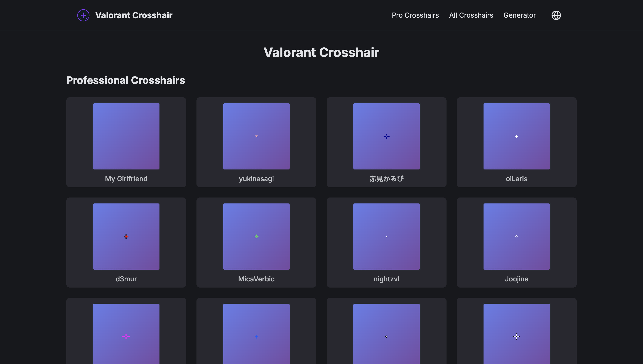
Task: Click the Valorant Crosshair site title
Action: [x=134, y=15]
